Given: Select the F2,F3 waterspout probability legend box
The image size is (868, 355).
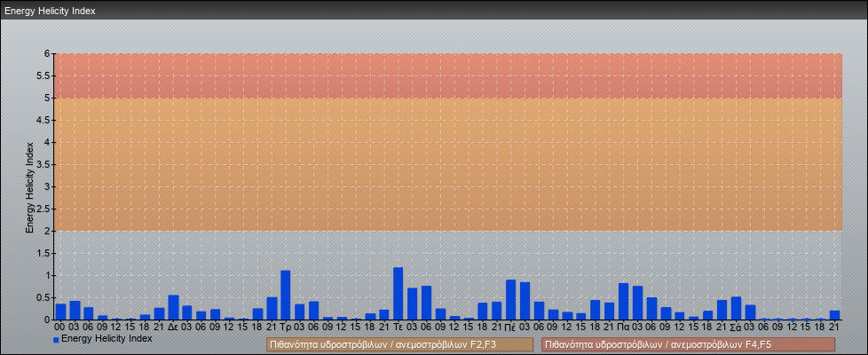Looking at the screenshot, I should point(399,344).
